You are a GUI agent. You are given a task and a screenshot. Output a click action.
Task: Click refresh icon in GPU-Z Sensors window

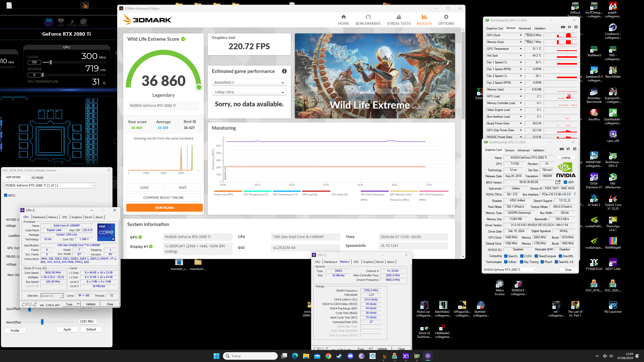pos(569,27)
